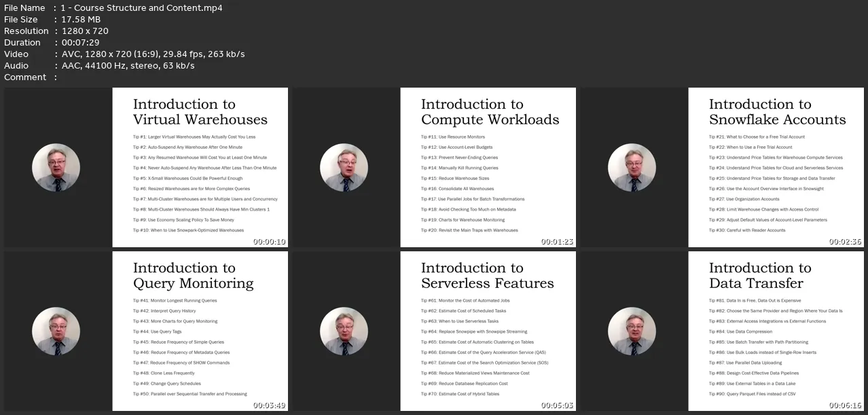
Task: Click the 00:01:23 timestamp marker
Action: (557, 242)
